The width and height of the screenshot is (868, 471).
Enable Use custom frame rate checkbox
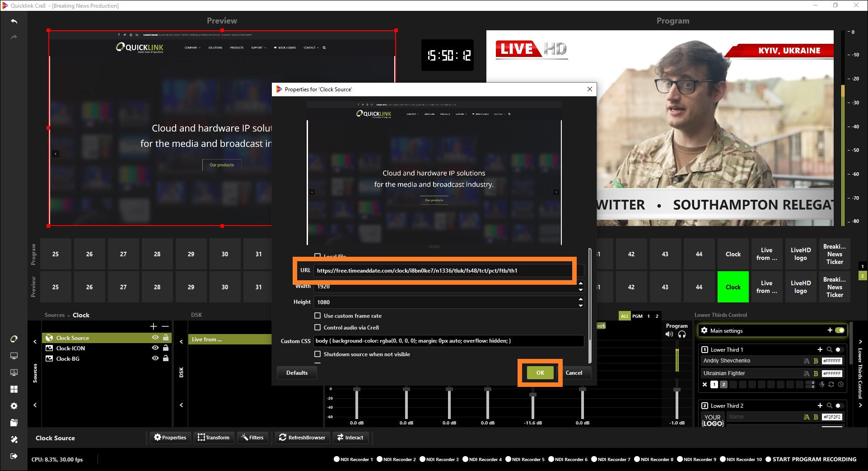pos(317,316)
